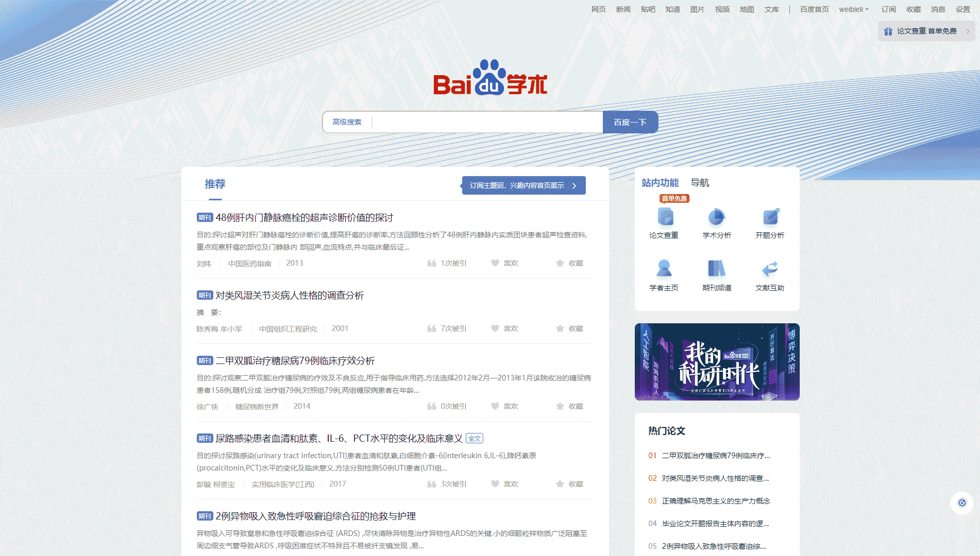
Task: Open hot paper 03 正确理解马克思主义的生产力概念
Action: point(716,501)
